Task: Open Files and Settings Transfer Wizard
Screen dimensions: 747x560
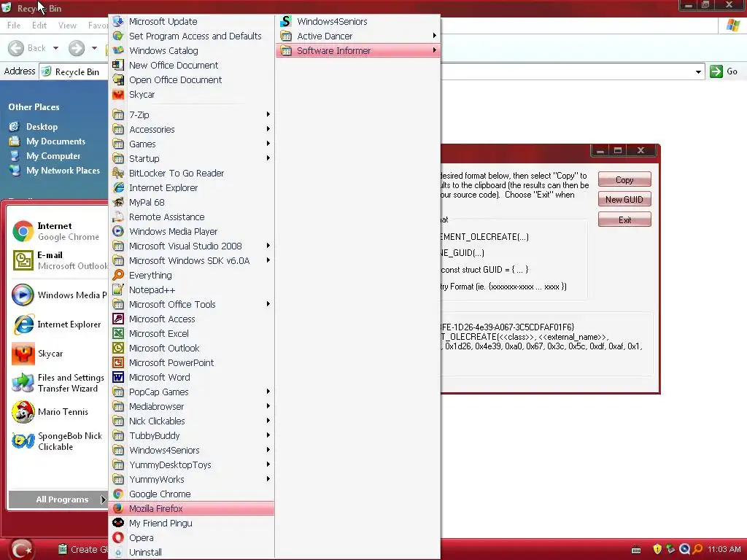Action: (58, 383)
